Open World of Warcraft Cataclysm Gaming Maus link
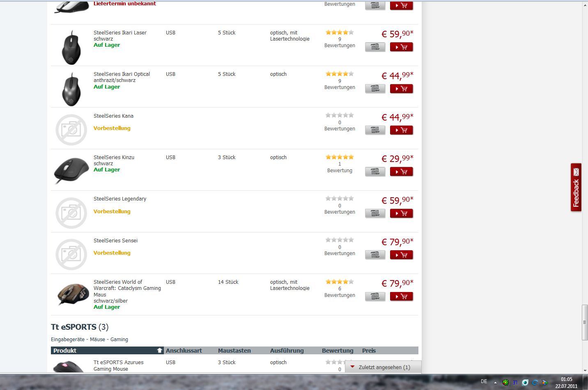 click(127, 288)
